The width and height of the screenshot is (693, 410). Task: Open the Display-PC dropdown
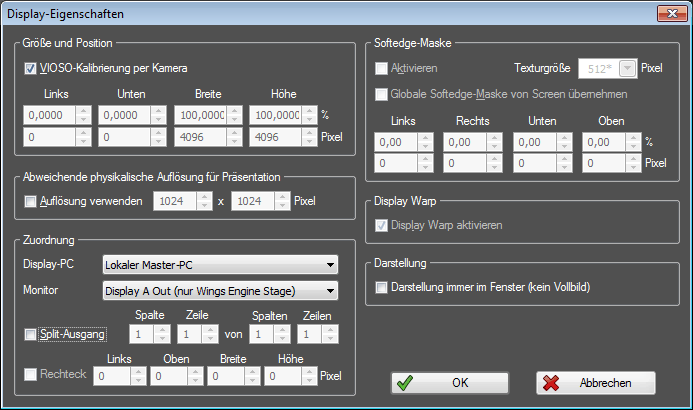(x=220, y=265)
